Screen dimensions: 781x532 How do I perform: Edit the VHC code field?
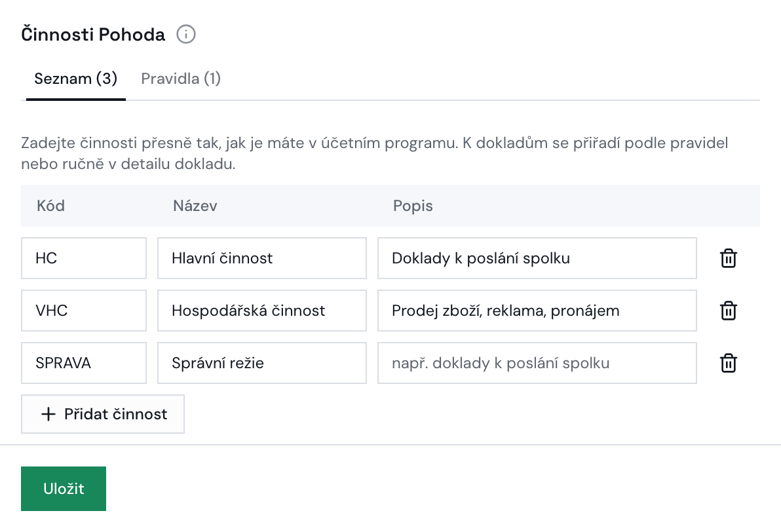84,311
